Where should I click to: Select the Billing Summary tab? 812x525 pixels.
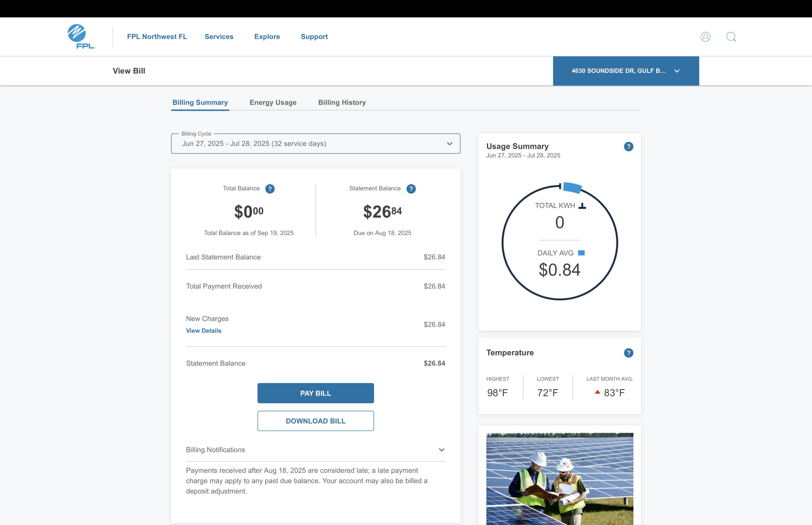click(x=200, y=102)
